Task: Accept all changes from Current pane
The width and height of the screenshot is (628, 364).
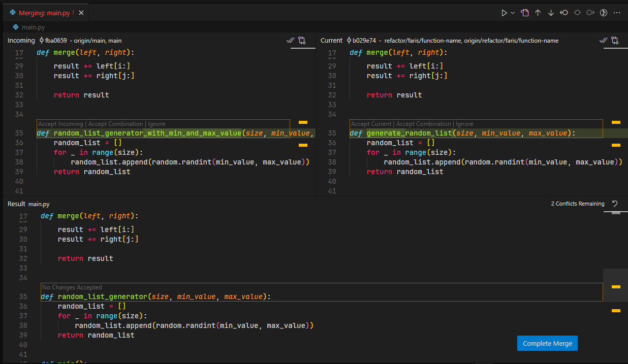Action: coord(603,40)
